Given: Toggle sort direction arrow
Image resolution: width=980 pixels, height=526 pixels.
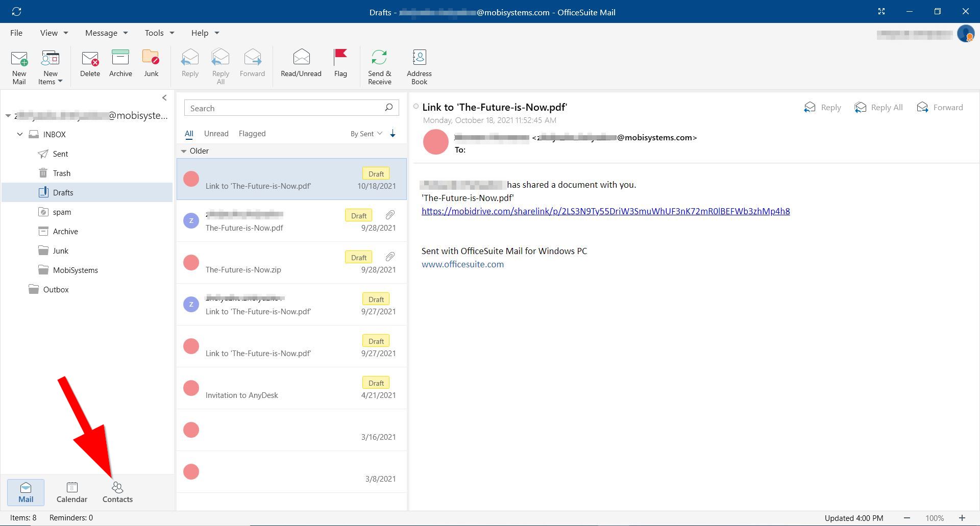Looking at the screenshot, I should [393, 134].
